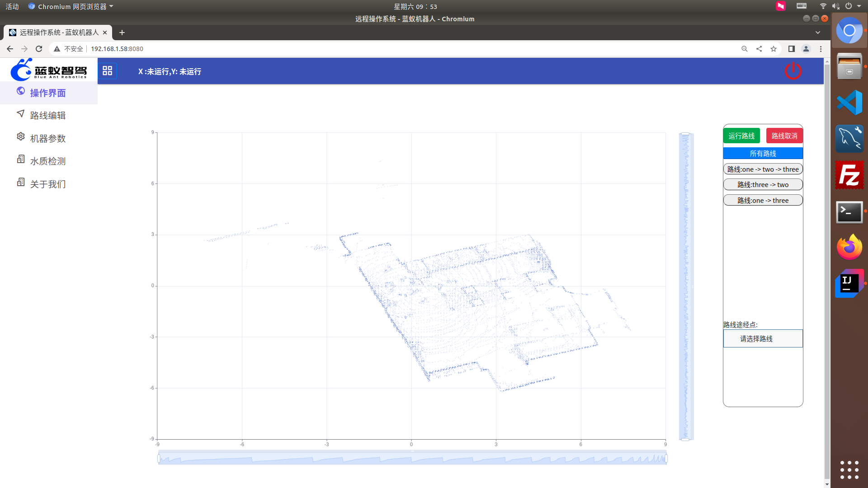
Task: Open the browser side panel
Action: pos(792,49)
